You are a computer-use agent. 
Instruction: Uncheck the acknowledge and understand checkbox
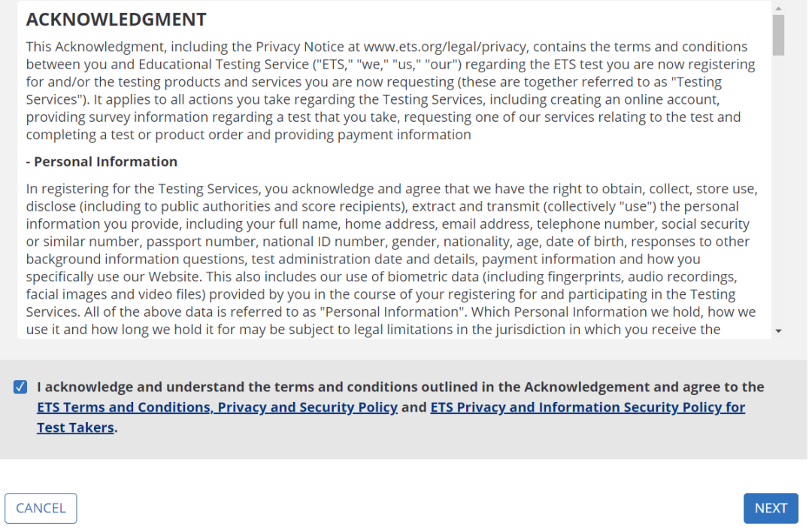[20, 388]
